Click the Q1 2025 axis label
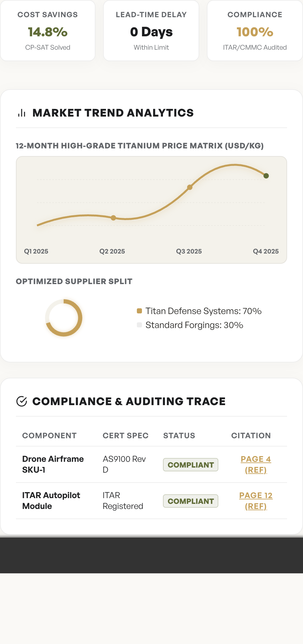Image resolution: width=303 pixels, height=644 pixels. (x=36, y=251)
